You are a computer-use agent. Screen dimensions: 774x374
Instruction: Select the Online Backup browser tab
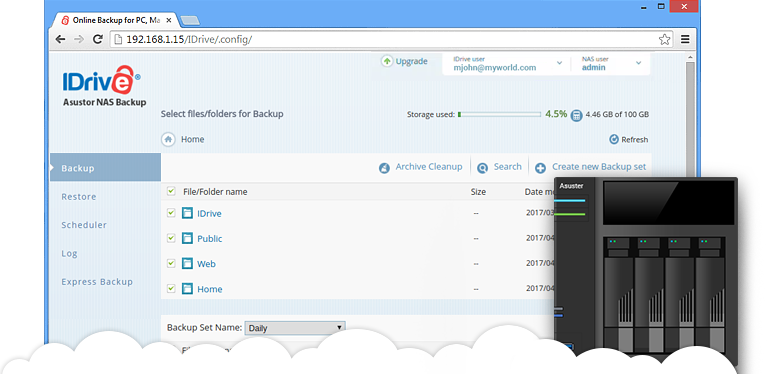pos(116,20)
